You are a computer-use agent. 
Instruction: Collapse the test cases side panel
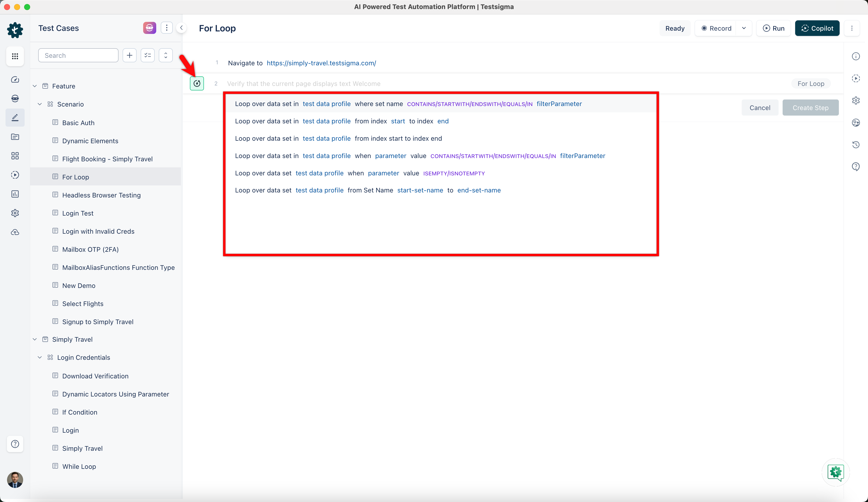pos(181,28)
